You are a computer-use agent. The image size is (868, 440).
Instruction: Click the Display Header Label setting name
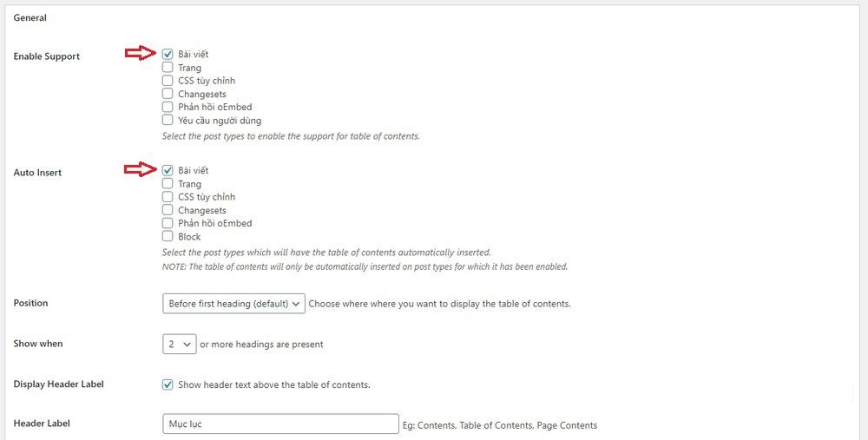tap(59, 384)
